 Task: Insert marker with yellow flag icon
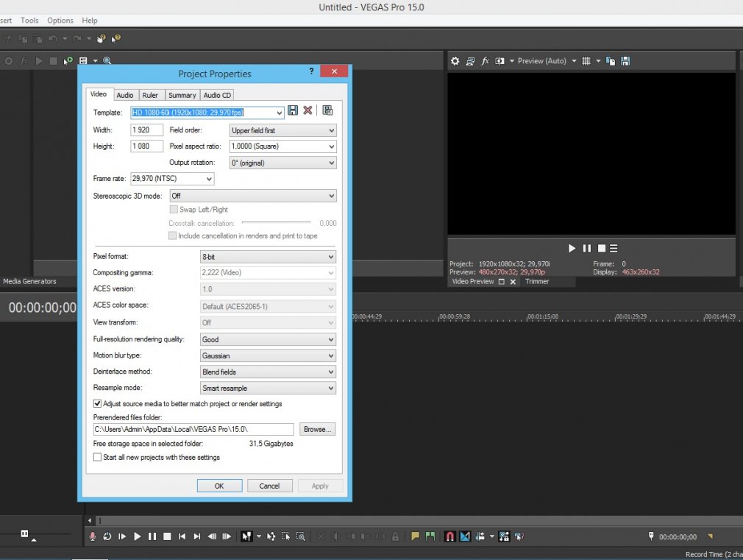pyautogui.click(x=416, y=536)
